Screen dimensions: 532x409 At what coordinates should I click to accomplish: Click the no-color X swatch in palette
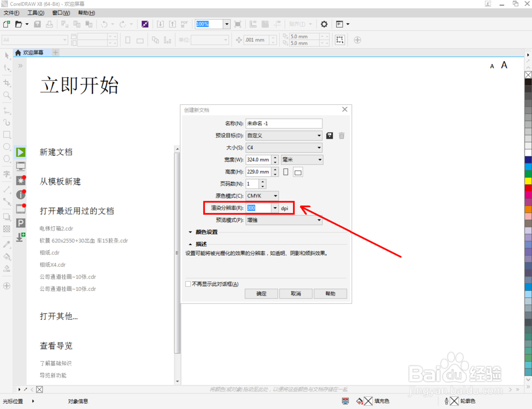coord(528,75)
